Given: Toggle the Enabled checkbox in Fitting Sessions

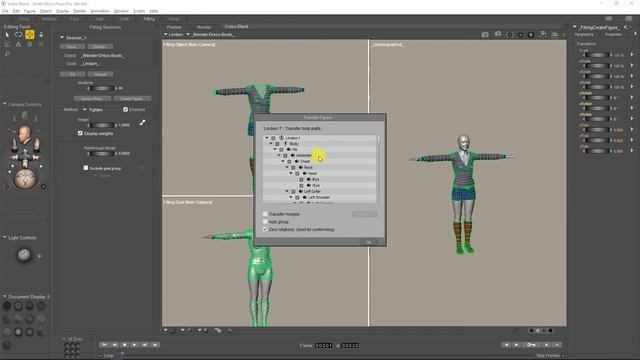Looking at the screenshot, I should pos(125,109).
